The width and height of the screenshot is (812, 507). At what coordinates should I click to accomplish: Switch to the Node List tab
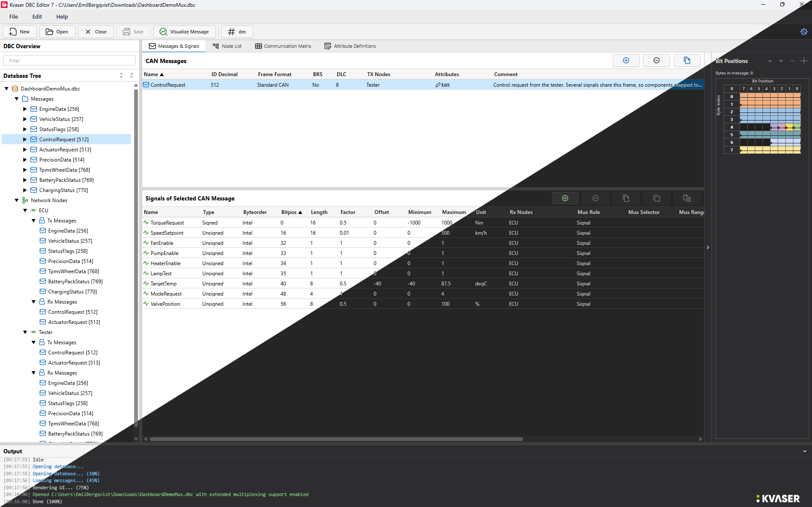coord(227,46)
